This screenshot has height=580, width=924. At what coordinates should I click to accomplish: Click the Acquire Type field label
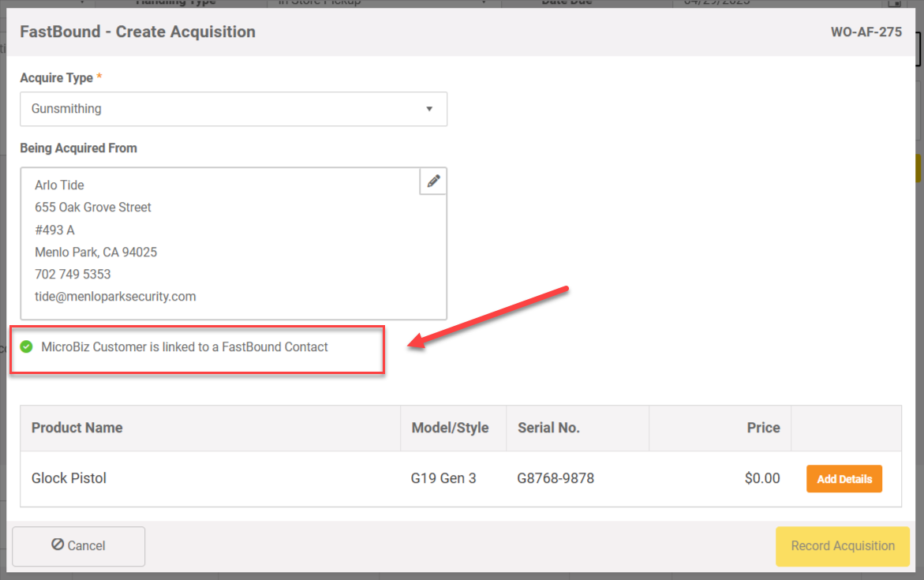click(x=57, y=78)
